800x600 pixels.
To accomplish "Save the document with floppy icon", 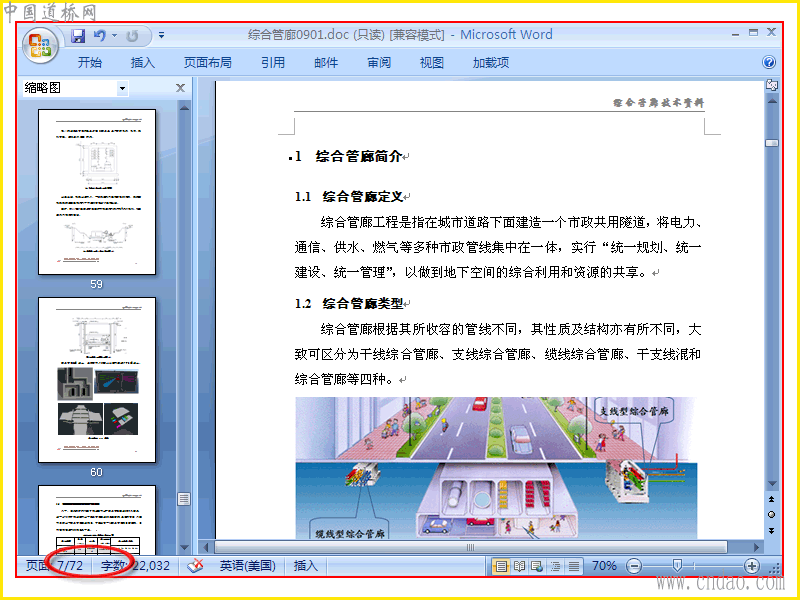I will (78, 36).
